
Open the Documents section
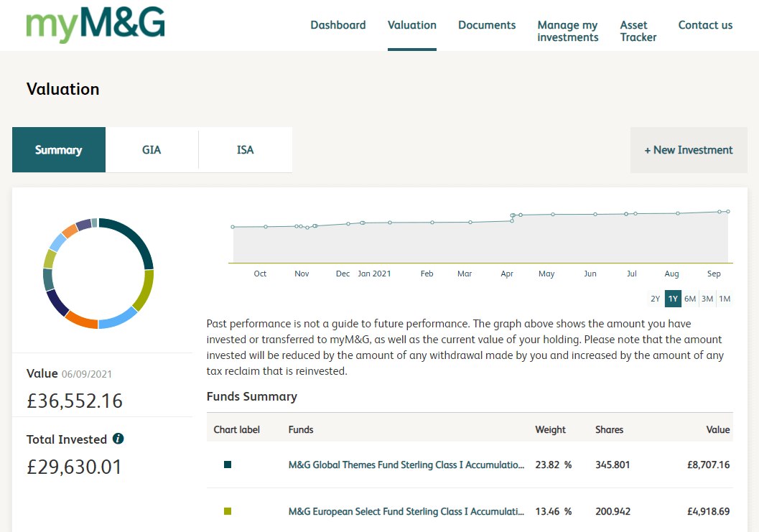pyautogui.click(x=487, y=25)
